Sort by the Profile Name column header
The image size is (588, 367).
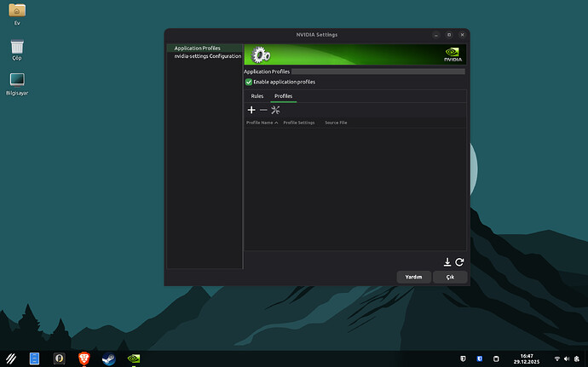coord(262,123)
